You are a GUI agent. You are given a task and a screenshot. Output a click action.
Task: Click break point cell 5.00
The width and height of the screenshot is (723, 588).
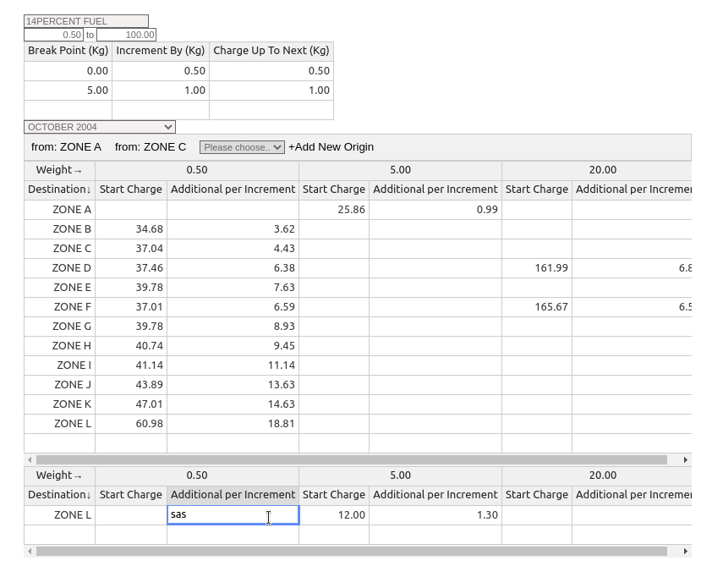[x=68, y=91]
